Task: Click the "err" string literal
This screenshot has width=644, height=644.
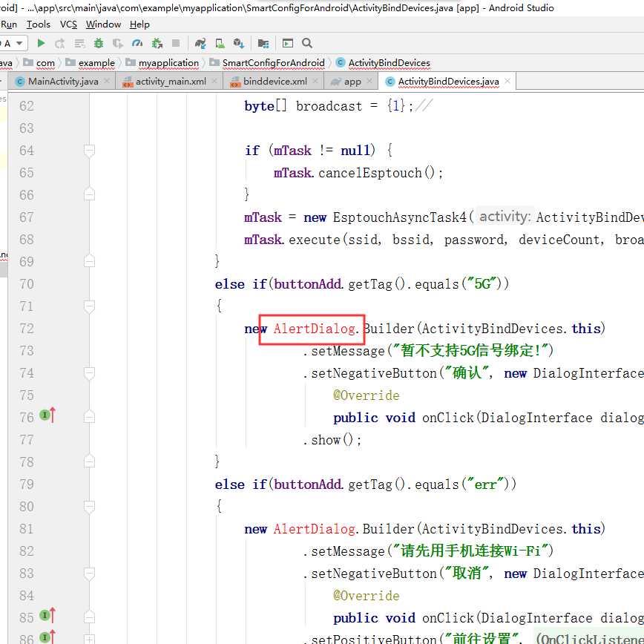Action: pos(486,484)
